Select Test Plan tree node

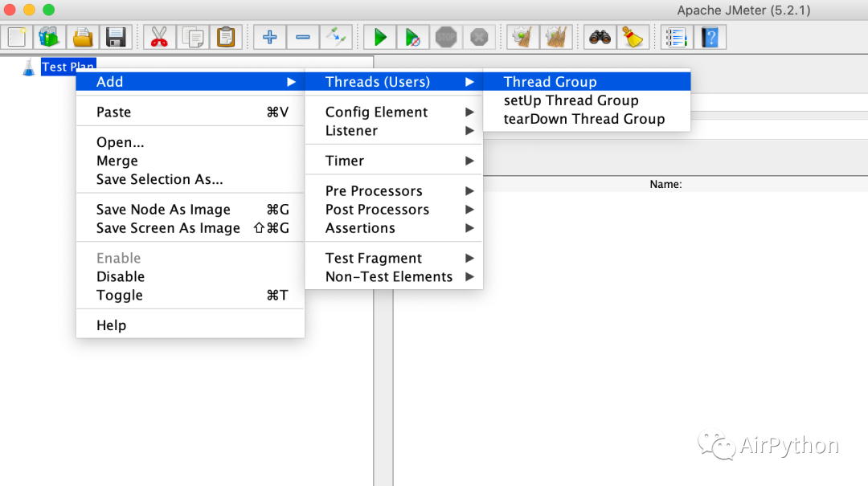(68, 67)
